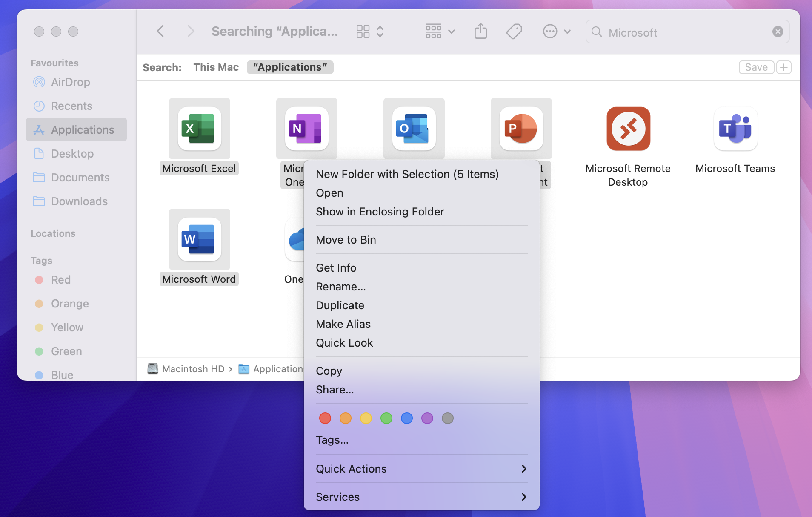
Task: Click the Microsoft search field
Action: coord(687,32)
